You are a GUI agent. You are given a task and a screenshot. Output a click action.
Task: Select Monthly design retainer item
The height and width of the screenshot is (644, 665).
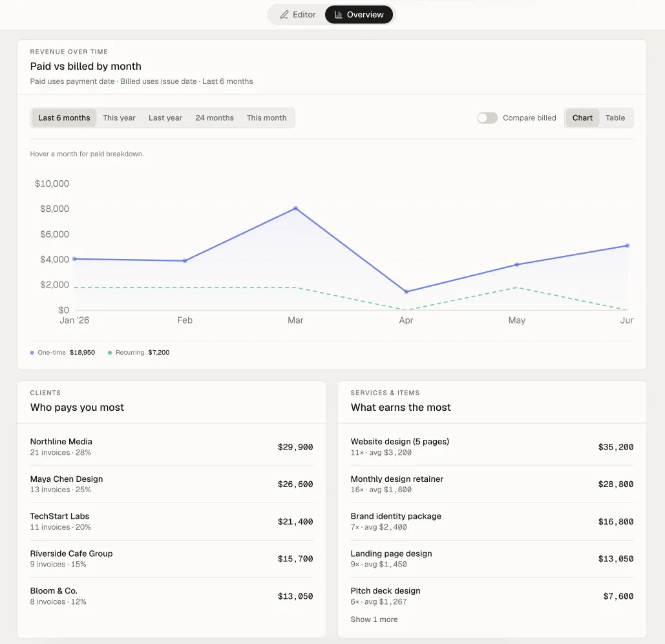[492, 484]
